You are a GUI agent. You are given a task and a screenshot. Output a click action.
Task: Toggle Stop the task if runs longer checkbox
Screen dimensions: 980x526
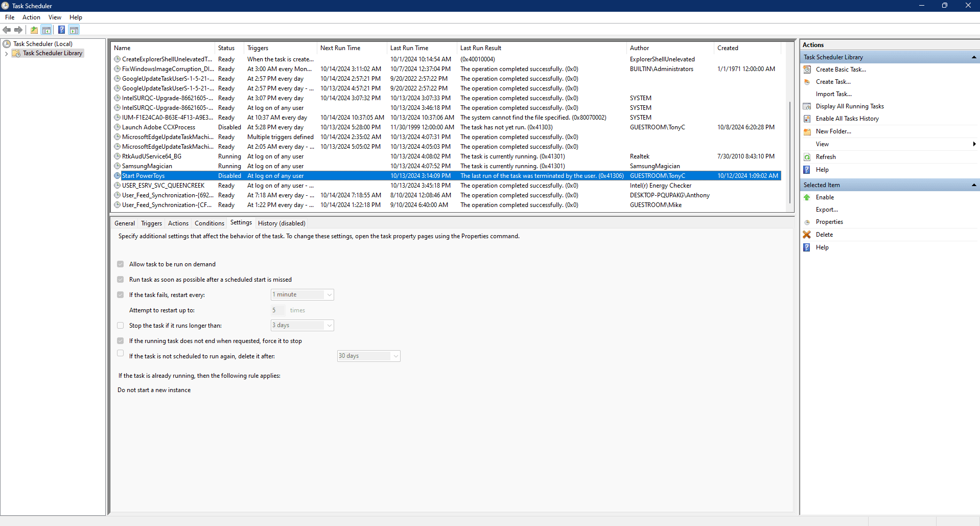point(121,326)
